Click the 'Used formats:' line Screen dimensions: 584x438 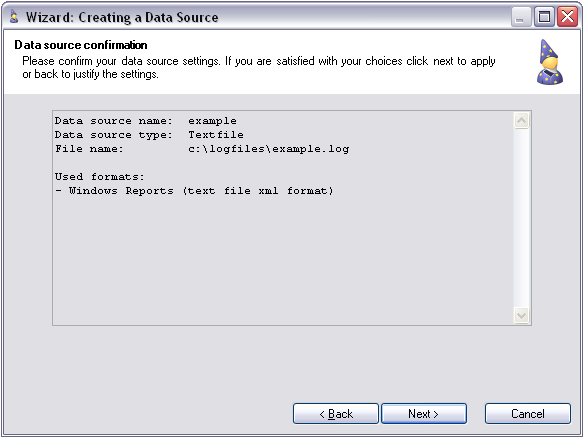pos(99,177)
